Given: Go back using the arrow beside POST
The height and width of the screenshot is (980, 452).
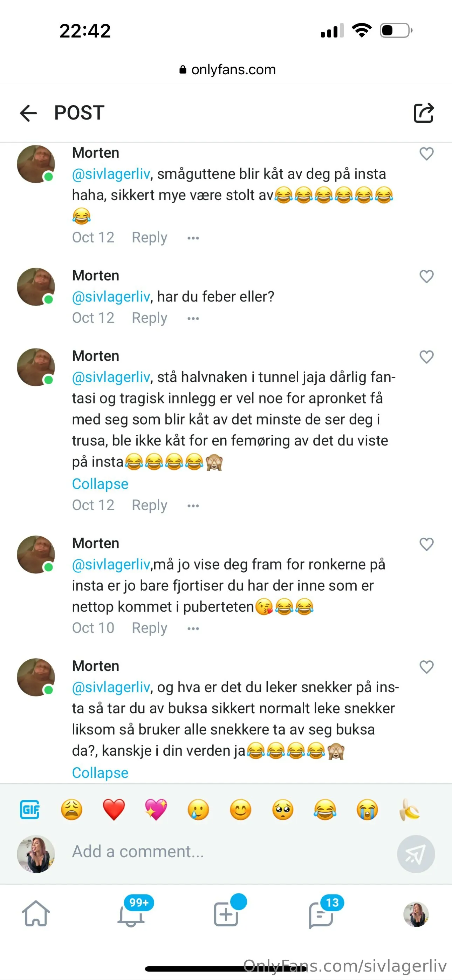Looking at the screenshot, I should point(28,113).
